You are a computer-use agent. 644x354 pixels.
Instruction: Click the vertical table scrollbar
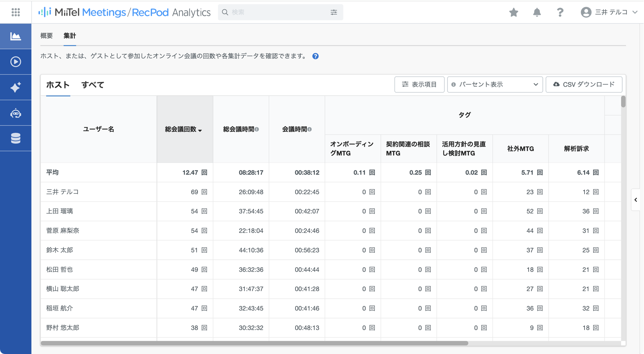623,102
